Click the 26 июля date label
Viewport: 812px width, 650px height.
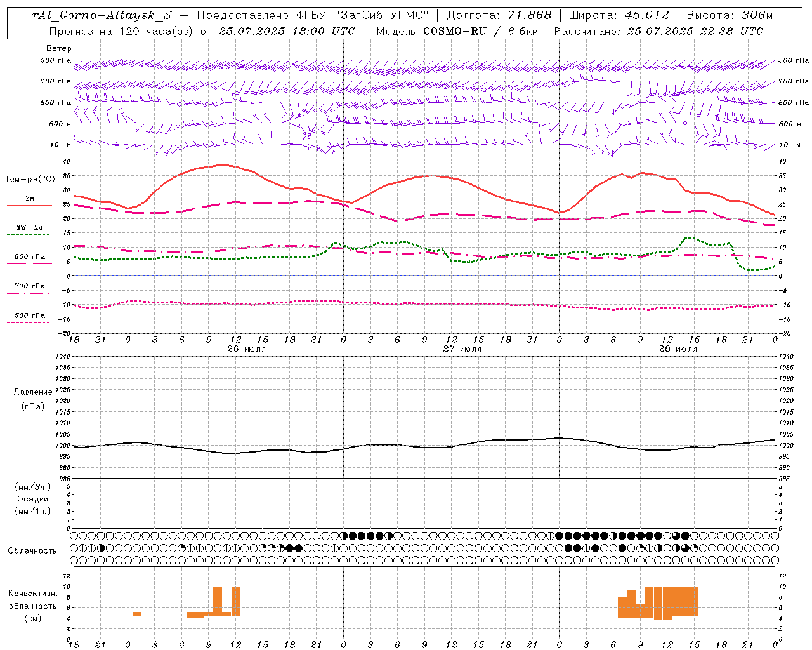coord(247,349)
